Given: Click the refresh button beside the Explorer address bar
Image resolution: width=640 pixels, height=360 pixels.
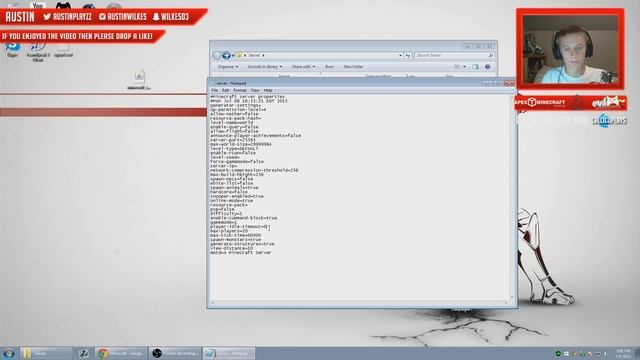Looking at the screenshot, I should 408,55.
